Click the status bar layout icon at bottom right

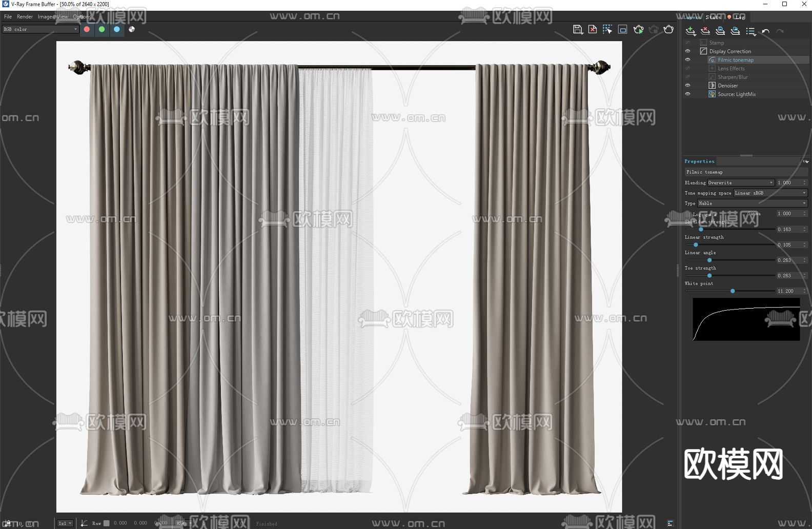670,523
